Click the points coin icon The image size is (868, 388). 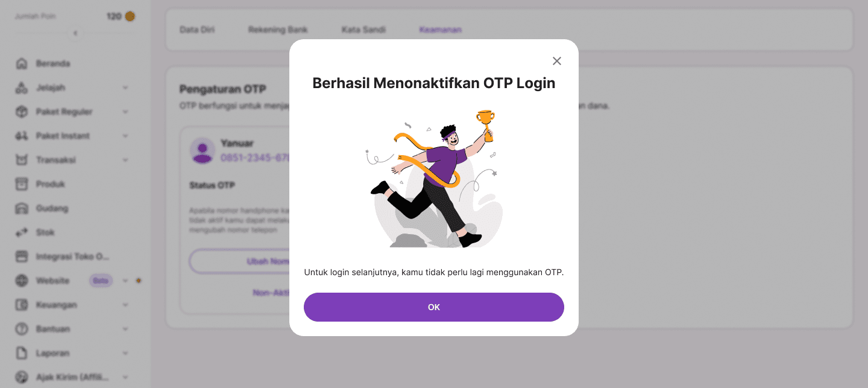click(x=130, y=16)
